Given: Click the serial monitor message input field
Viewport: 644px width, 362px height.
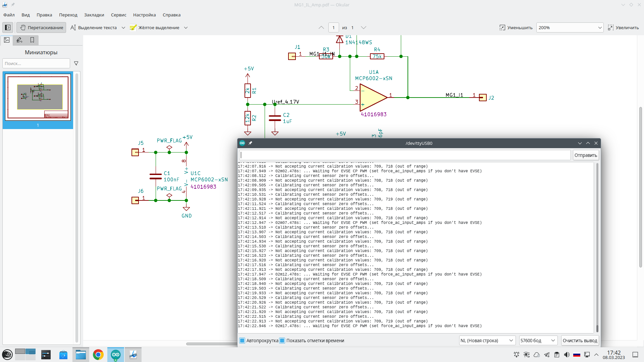Looking at the screenshot, I should pos(405,155).
